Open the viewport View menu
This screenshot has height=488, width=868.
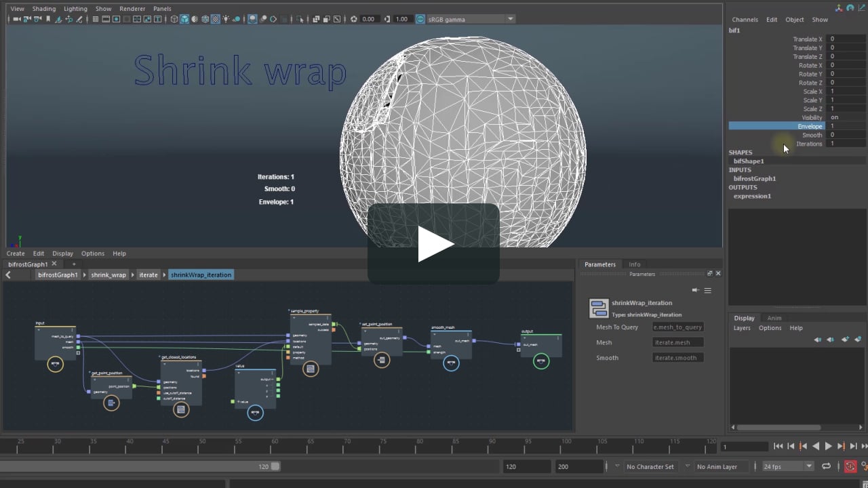[17, 9]
